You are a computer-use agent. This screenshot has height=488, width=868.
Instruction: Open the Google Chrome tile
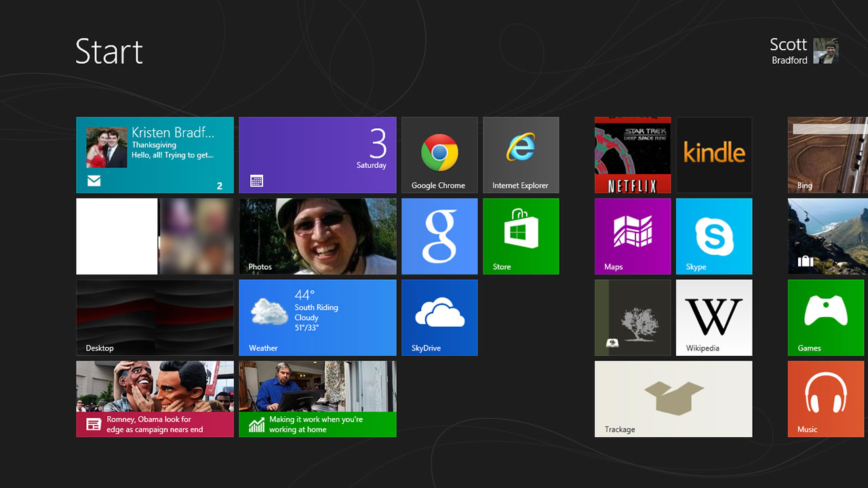point(439,155)
